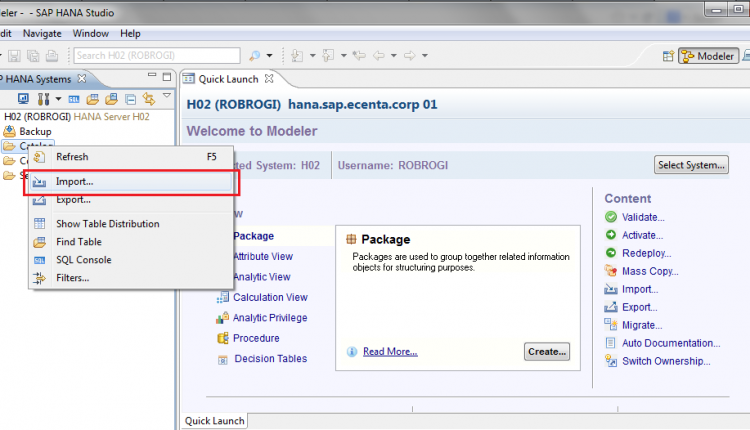Close the HANA Systems tab
The width and height of the screenshot is (750, 430).
(x=82, y=78)
